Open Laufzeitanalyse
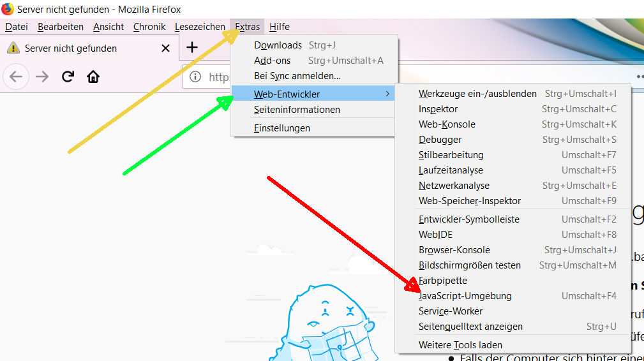This screenshot has width=644, height=361. tap(513, 170)
